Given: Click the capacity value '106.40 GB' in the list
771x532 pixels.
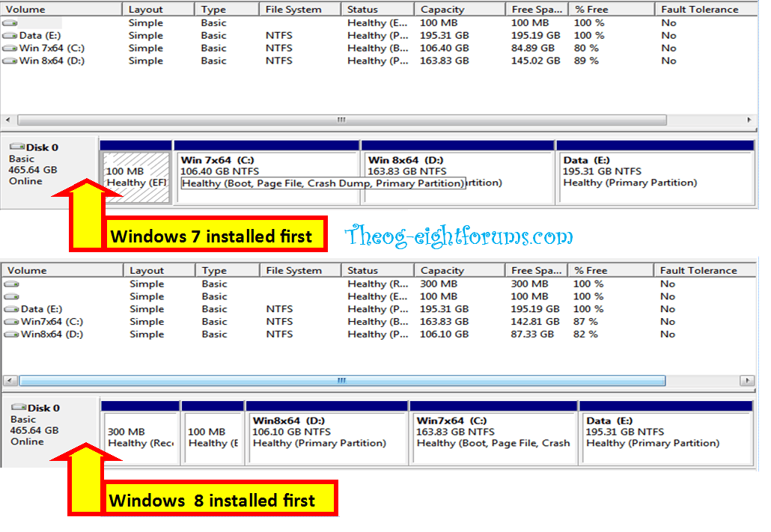Looking at the screenshot, I should pyautogui.click(x=445, y=48).
